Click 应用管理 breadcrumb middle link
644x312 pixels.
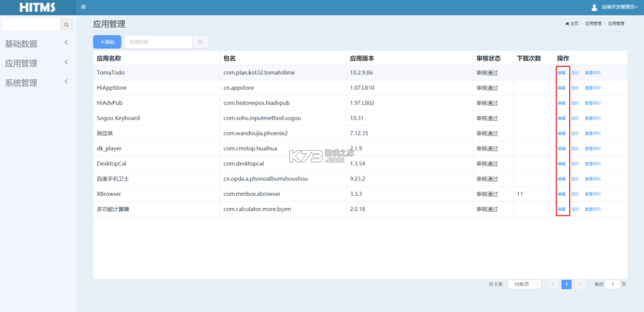pos(593,24)
